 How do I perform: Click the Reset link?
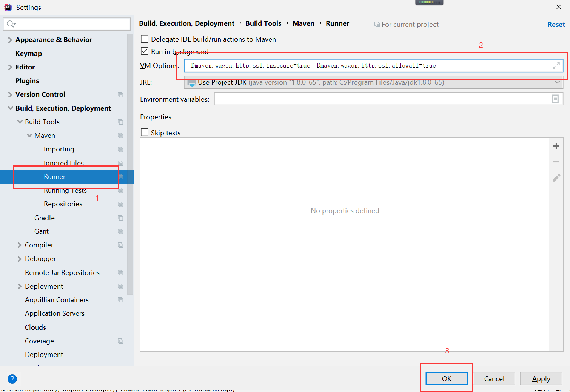(556, 24)
